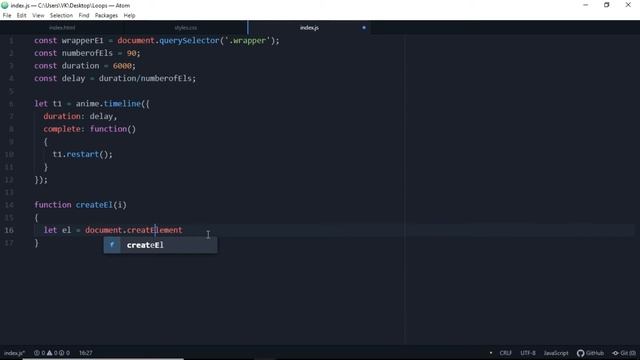
Task: Click the 'createEl(i)' function name on line 14
Action: [x=101, y=205]
